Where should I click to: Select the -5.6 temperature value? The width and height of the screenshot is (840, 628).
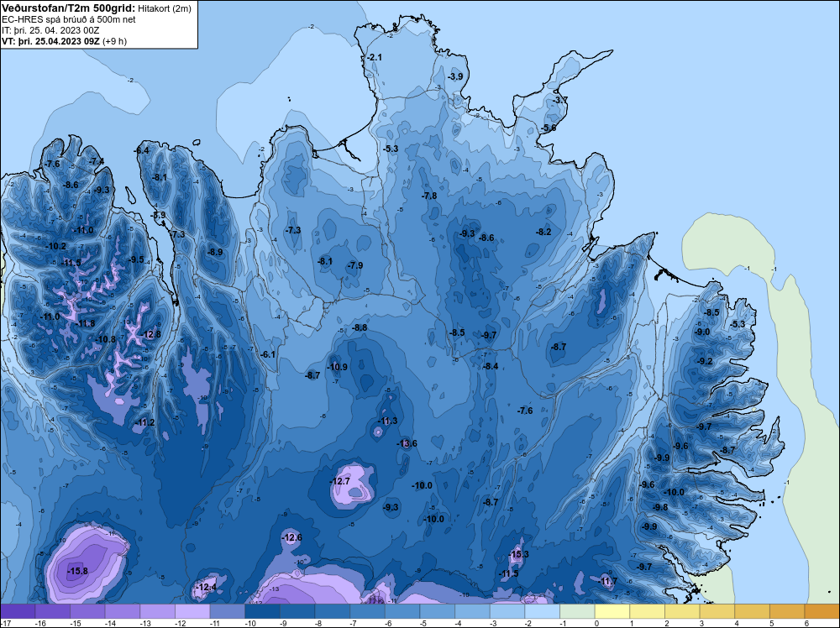pyautogui.click(x=548, y=128)
